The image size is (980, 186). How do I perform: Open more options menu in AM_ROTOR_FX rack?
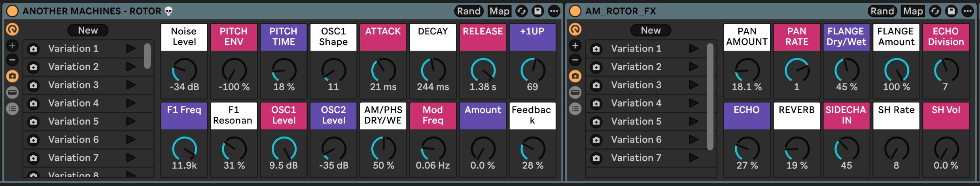click(x=967, y=11)
